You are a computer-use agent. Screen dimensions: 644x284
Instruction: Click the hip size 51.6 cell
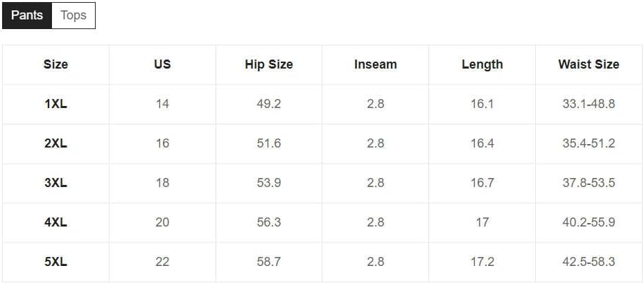tap(269, 143)
